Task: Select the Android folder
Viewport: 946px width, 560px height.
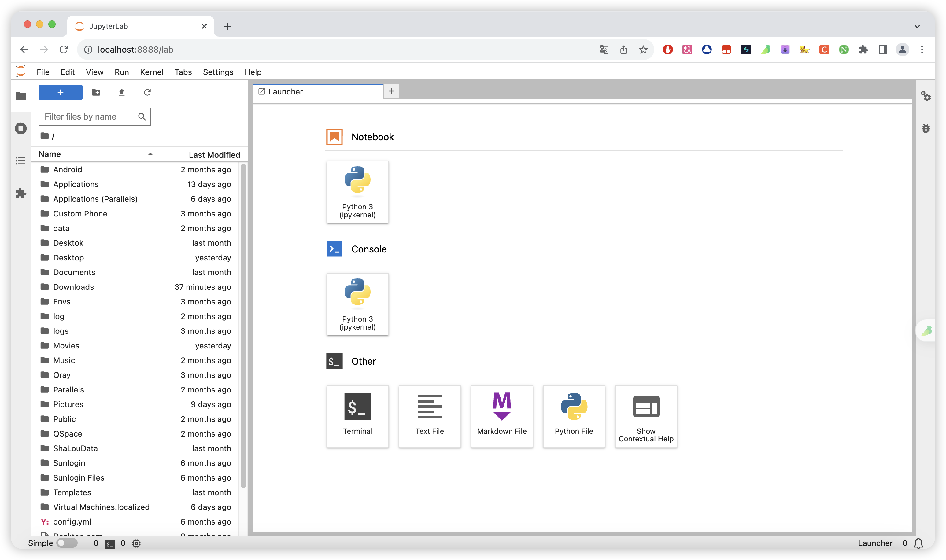Action: (135, 169)
